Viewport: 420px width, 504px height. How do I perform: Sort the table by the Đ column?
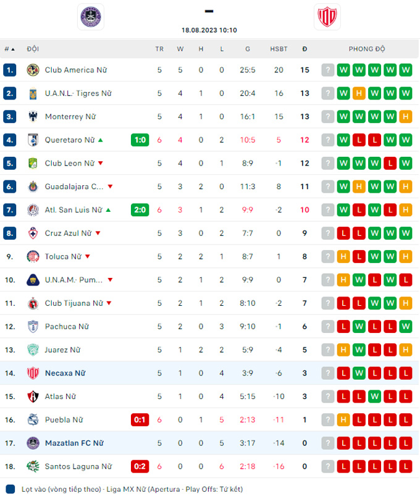click(304, 49)
